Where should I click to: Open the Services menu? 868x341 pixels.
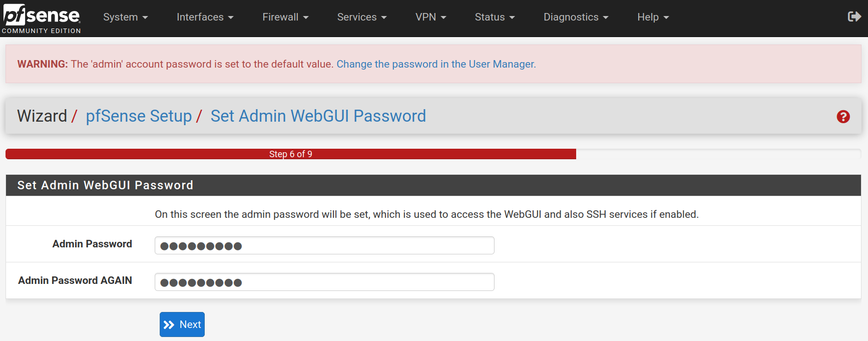coord(362,17)
